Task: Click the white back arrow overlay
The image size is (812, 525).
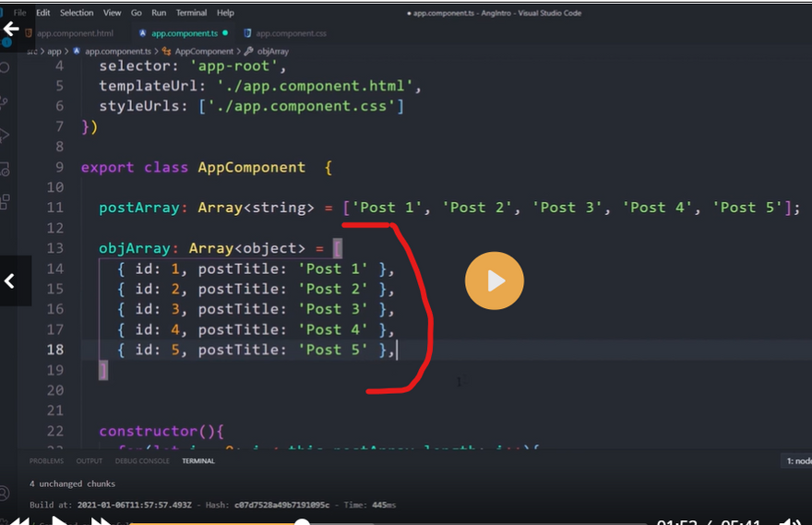Action: (11, 29)
